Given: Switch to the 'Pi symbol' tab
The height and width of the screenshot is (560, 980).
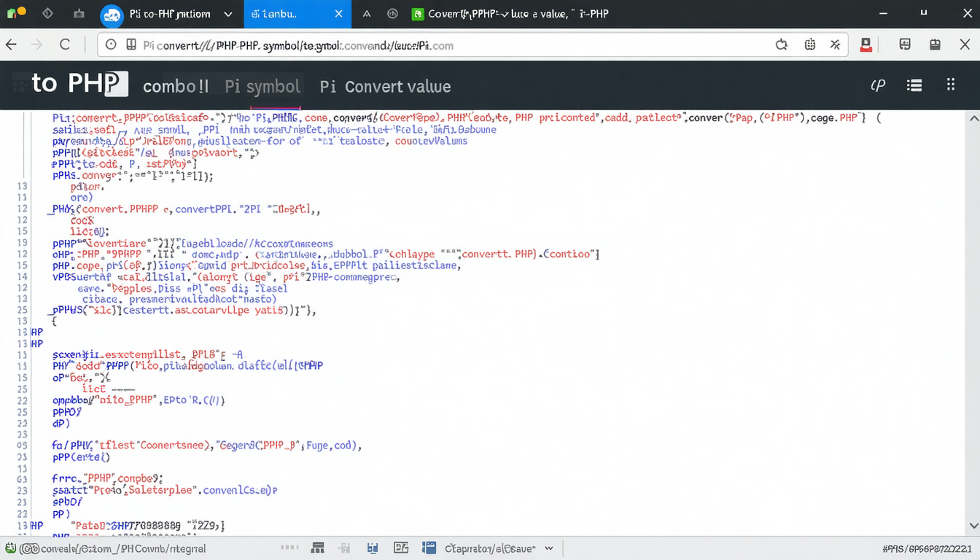Looking at the screenshot, I should click(x=262, y=87).
